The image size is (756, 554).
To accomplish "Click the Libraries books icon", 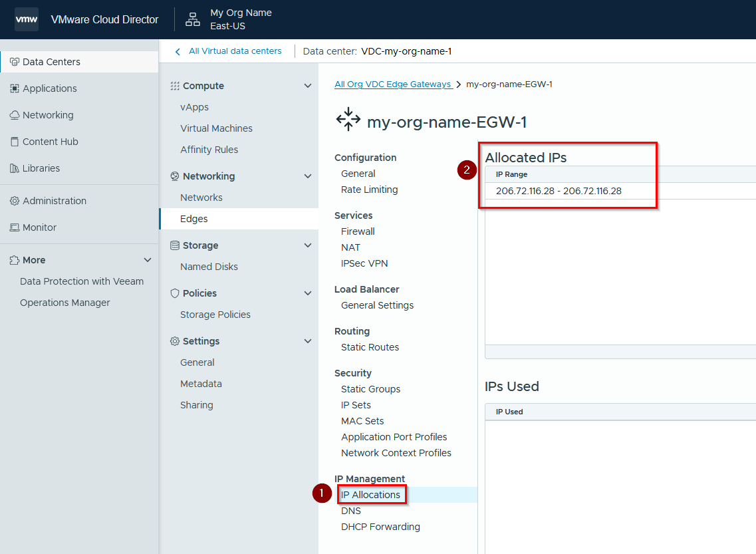I will (x=15, y=168).
